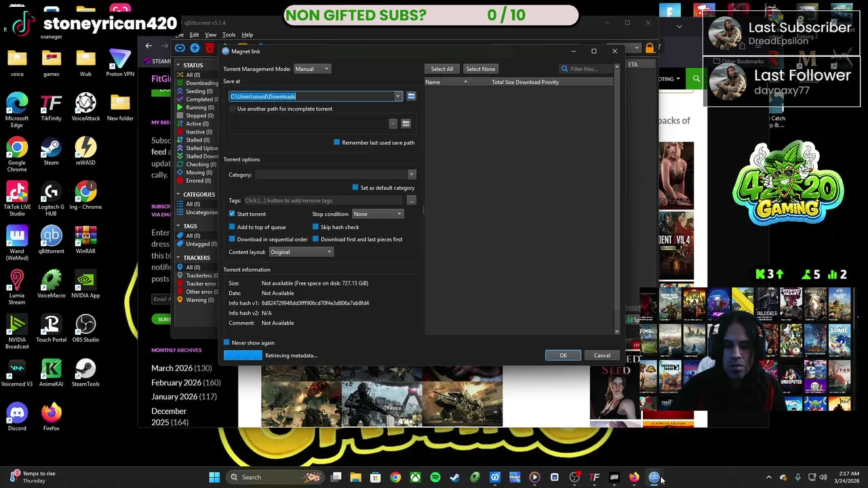
Task: Click the Add torrent file plus icon
Action: tap(195, 48)
